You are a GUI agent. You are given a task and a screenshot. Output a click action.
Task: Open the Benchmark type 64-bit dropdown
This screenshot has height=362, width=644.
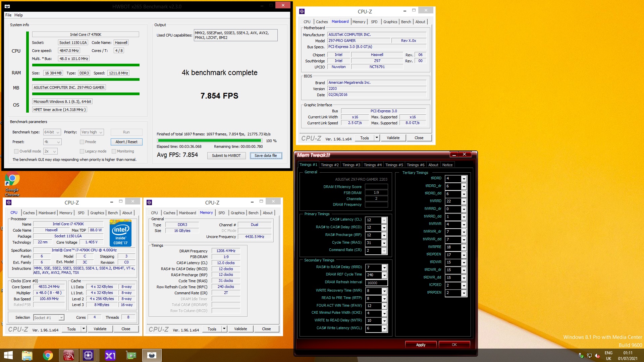click(52, 132)
